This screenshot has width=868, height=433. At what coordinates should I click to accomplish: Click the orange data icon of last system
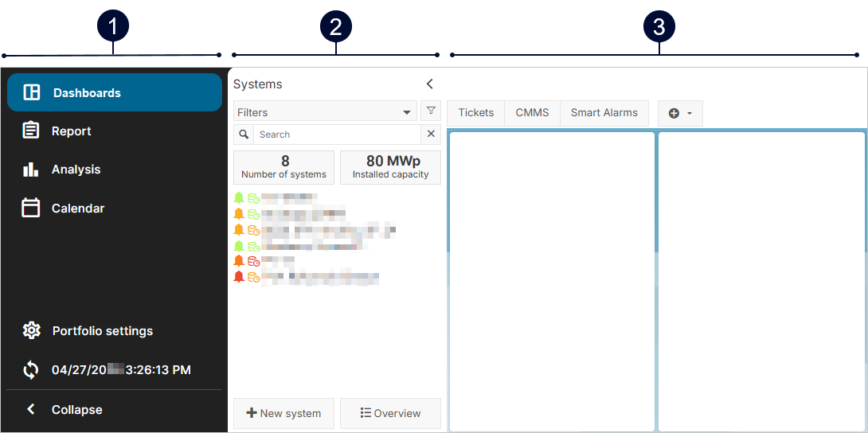254,278
